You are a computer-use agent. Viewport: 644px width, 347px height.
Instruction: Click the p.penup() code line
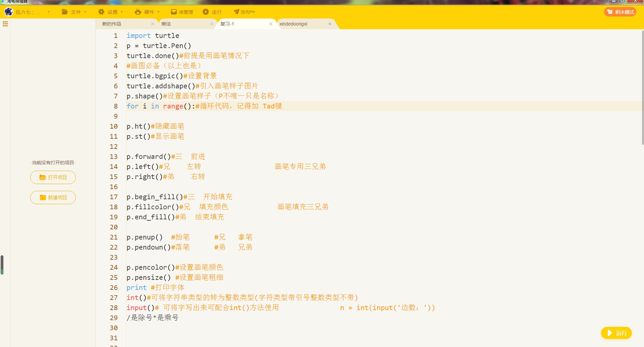coord(190,237)
